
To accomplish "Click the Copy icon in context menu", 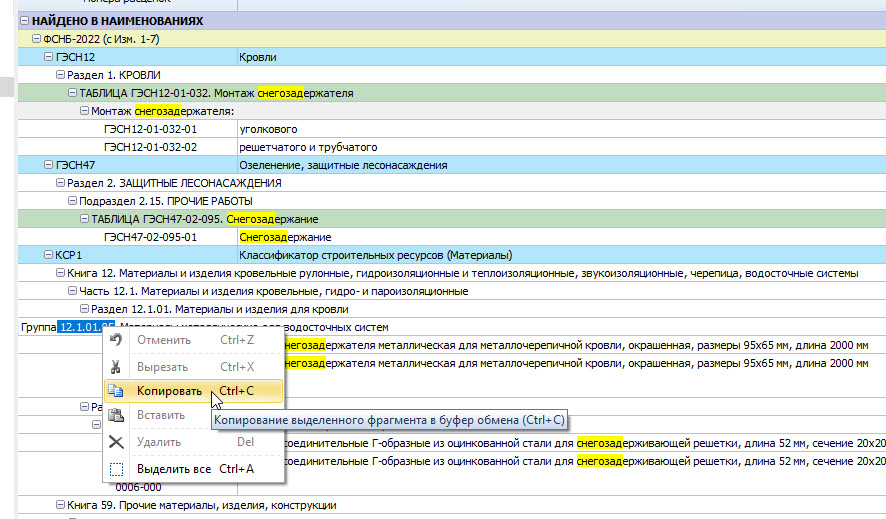I will 116,391.
